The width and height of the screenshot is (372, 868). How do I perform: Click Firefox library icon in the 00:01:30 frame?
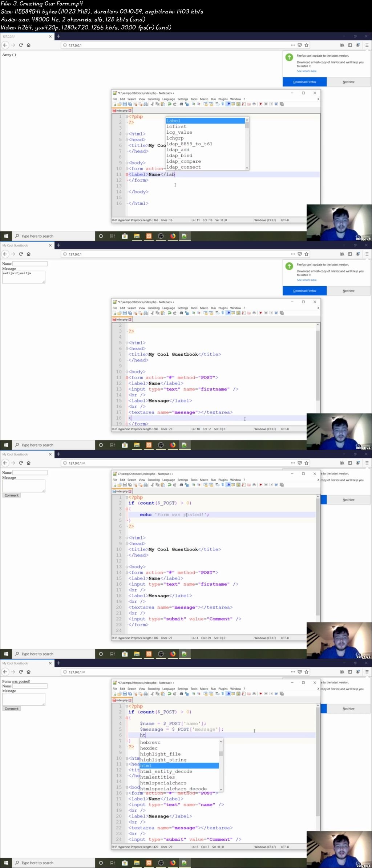click(x=342, y=45)
